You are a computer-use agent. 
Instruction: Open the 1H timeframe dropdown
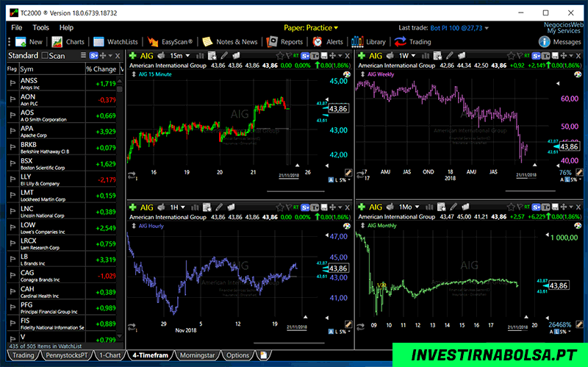pos(178,207)
